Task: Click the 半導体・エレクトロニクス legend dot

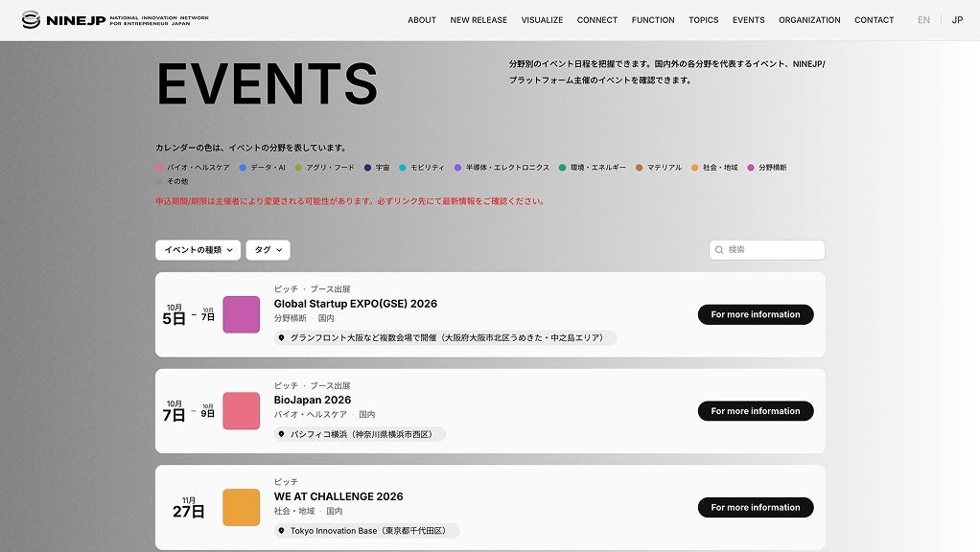Action: tap(457, 168)
